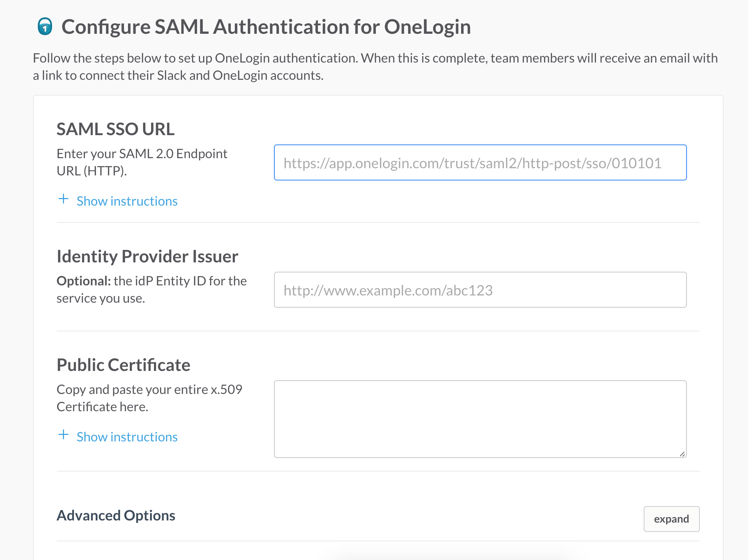Click the 'Configure SAML Authentication for OneLogin' heading
The width and height of the screenshot is (748, 560).
click(266, 27)
